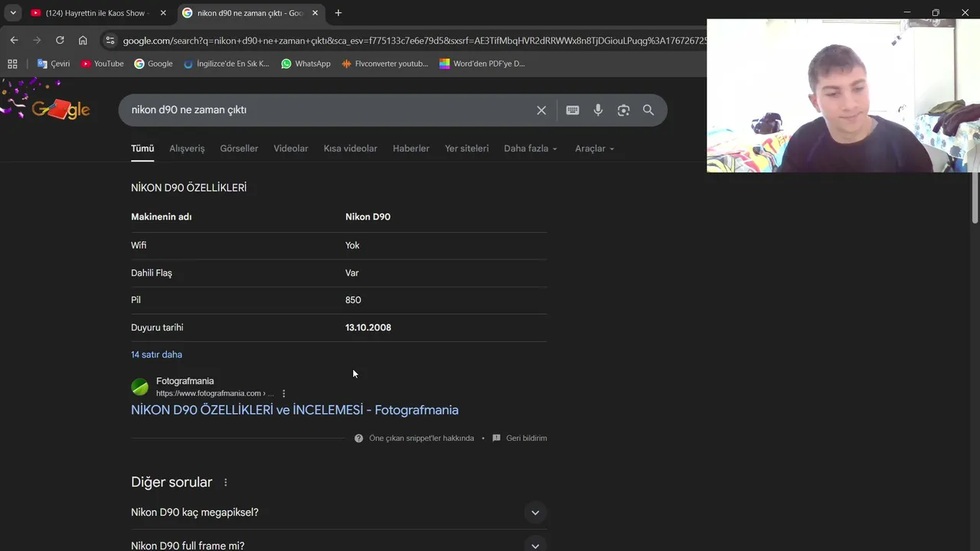
Task: Go back to previous page
Action: (x=14, y=41)
